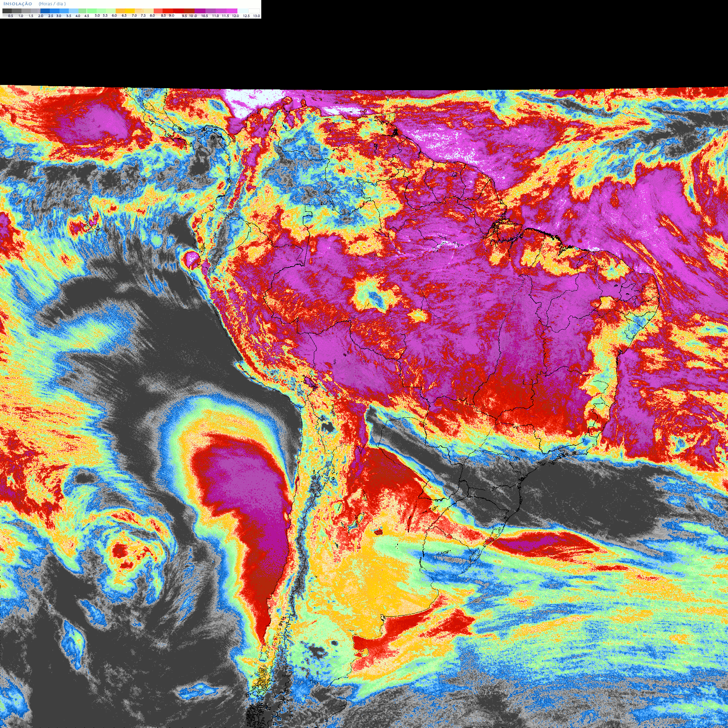Click the 10.5 legend value
Viewport: 728px width, 728px height.
click(x=205, y=16)
